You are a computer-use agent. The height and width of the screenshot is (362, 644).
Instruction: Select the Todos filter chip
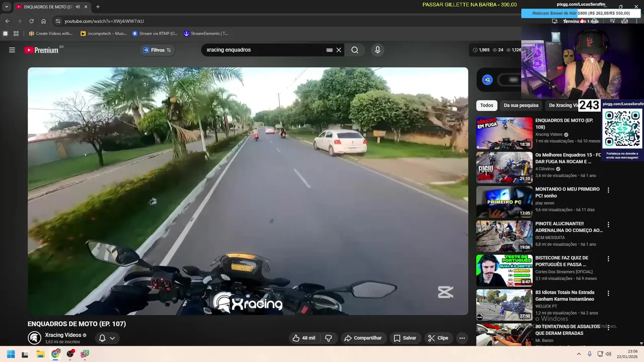tap(487, 106)
